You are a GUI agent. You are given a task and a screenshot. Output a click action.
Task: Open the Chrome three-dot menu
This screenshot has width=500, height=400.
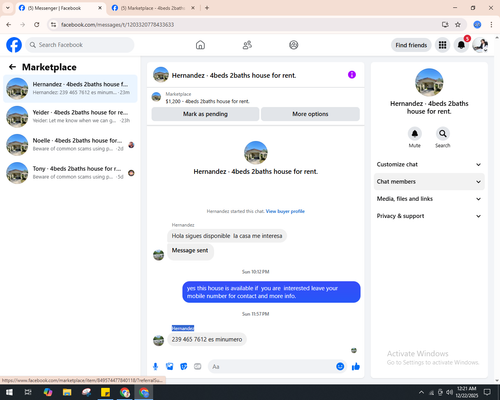tap(491, 25)
